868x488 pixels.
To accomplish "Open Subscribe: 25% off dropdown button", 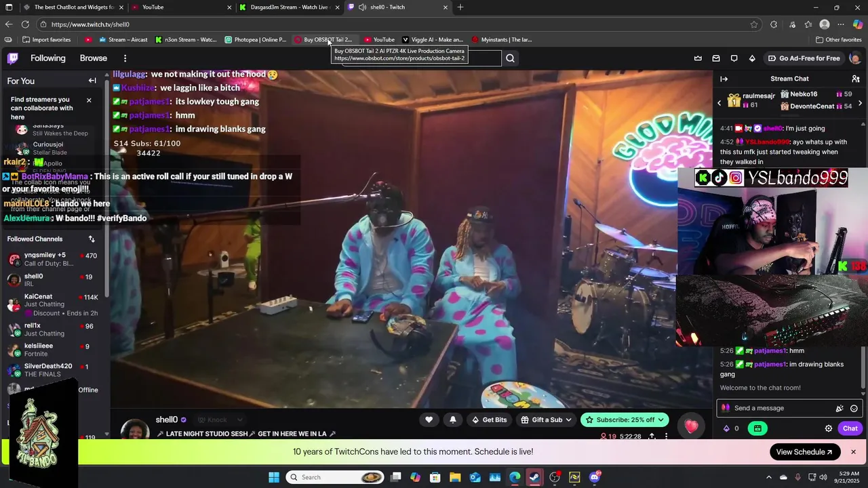I will point(625,420).
